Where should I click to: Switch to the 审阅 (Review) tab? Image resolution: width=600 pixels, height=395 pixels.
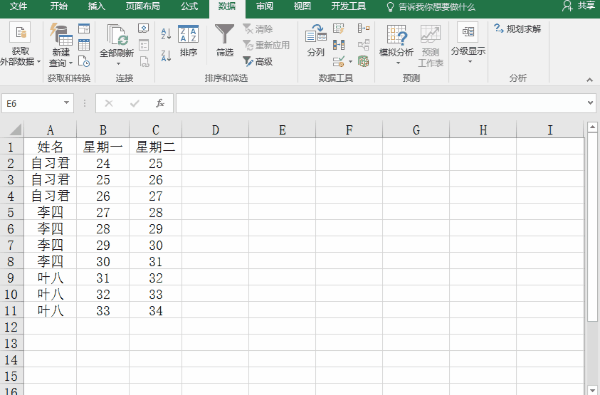(265, 7)
